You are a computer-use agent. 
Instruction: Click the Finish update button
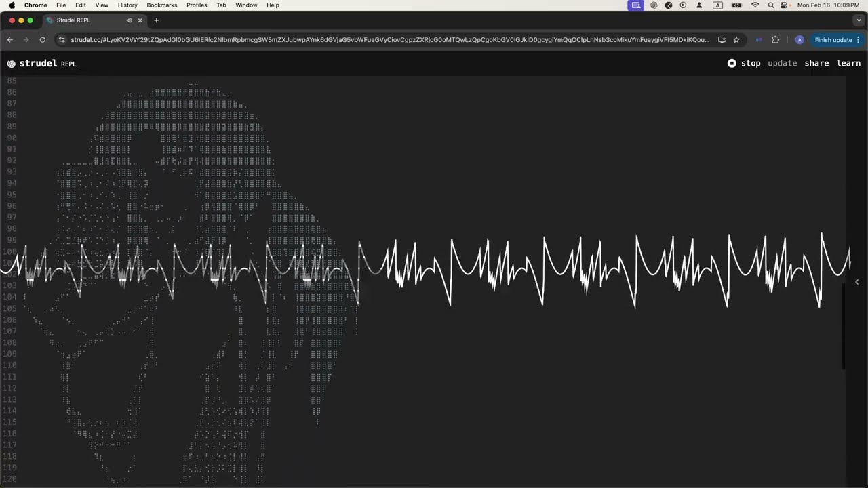coord(833,40)
